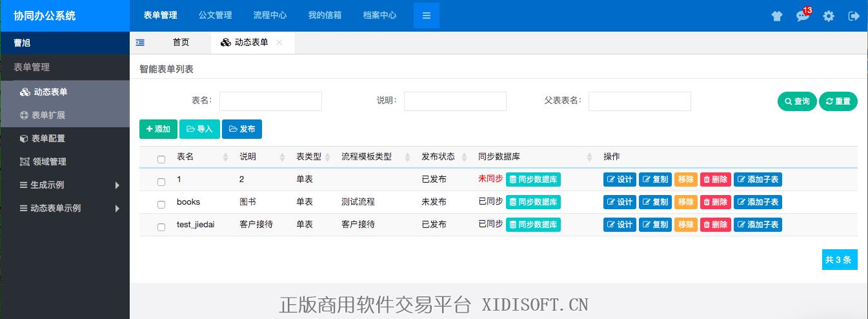Image resolution: width=868 pixels, height=319 pixels.
Task: Sort the 表类型 column
Action: [x=327, y=157]
